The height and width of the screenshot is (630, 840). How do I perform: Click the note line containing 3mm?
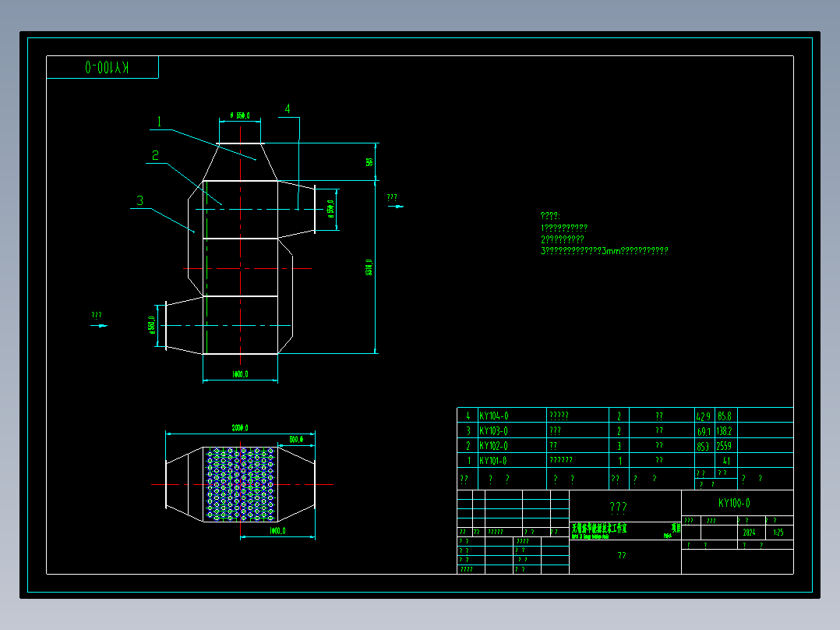pos(605,250)
